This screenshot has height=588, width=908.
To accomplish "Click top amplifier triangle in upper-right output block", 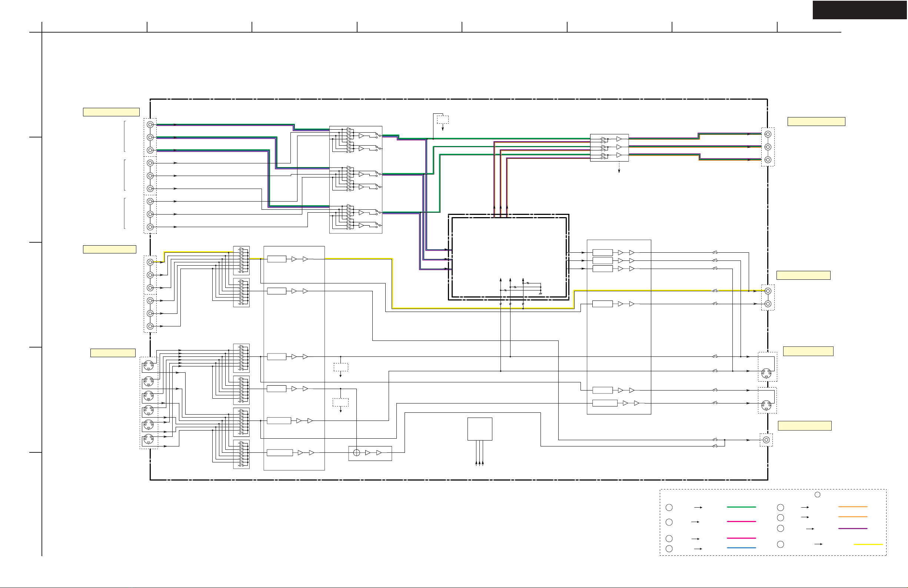I will point(619,139).
